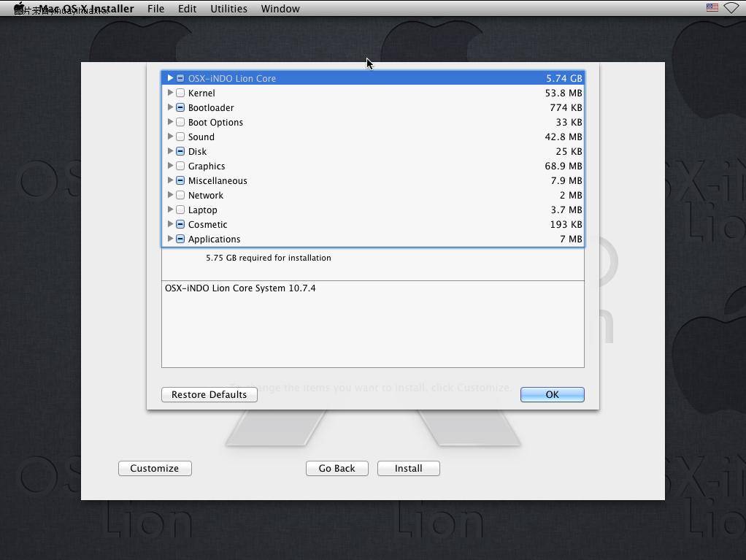The image size is (746, 560).
Task: Tick the Laptop checkbox
Action: pos(180,210)
